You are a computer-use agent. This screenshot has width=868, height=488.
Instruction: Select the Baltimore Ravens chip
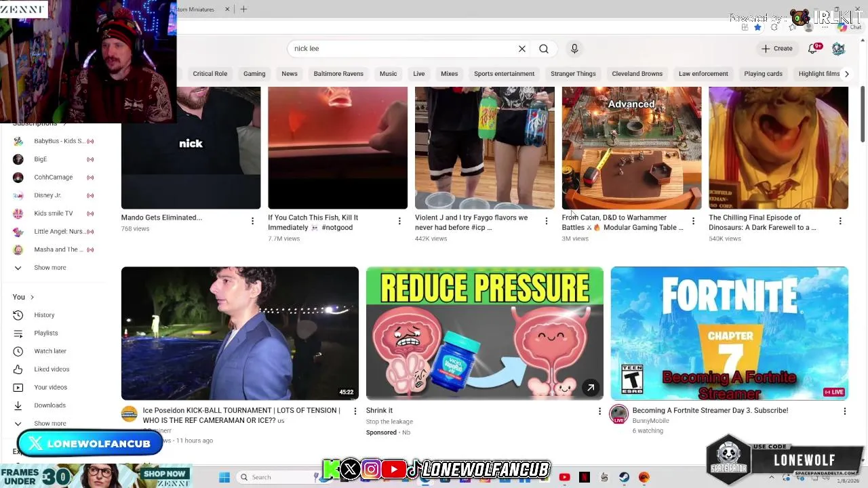tap(338, 74)
